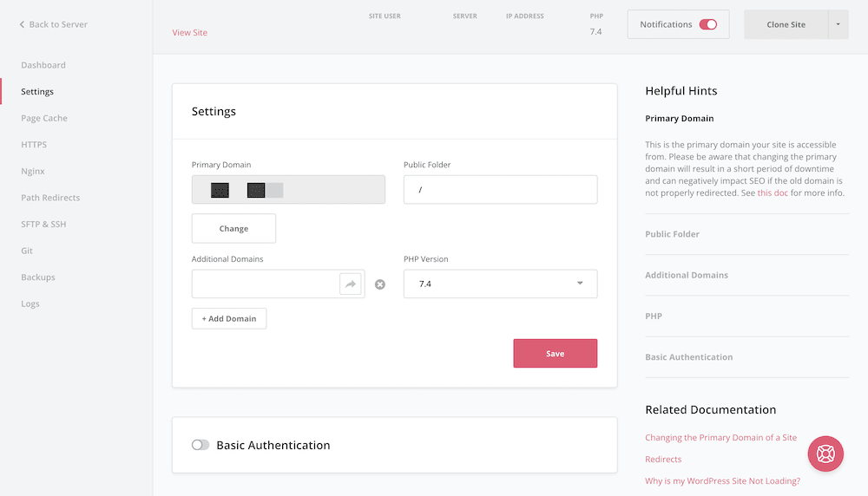Click the Save button
The image size is (868, 496).
tap(556, 353)
